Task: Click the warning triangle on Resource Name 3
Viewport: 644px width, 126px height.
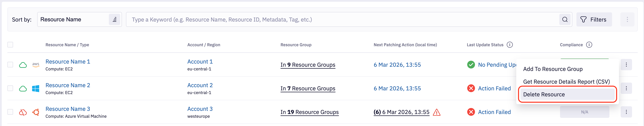Action: pyautogui.click(x=437, y=112)
